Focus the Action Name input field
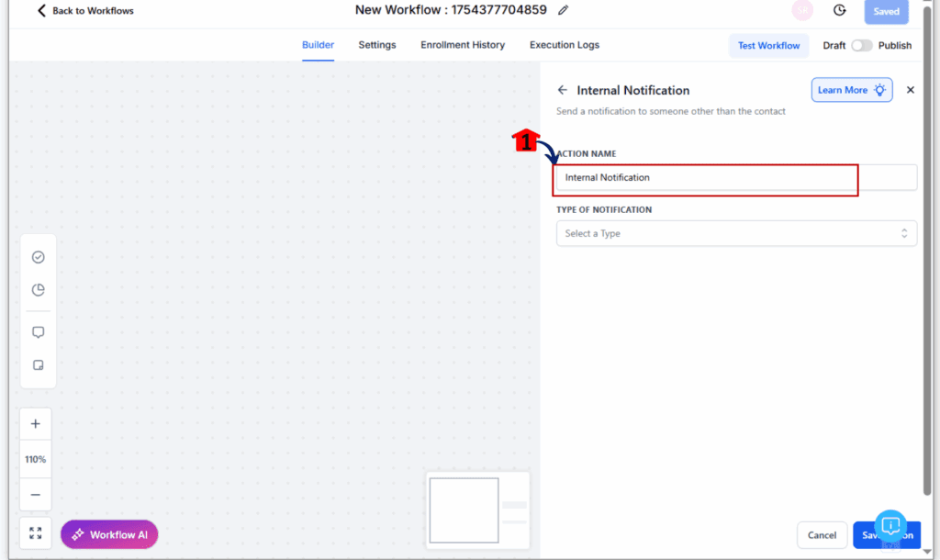Screen dimensions: 940x560 pos(736,177)
